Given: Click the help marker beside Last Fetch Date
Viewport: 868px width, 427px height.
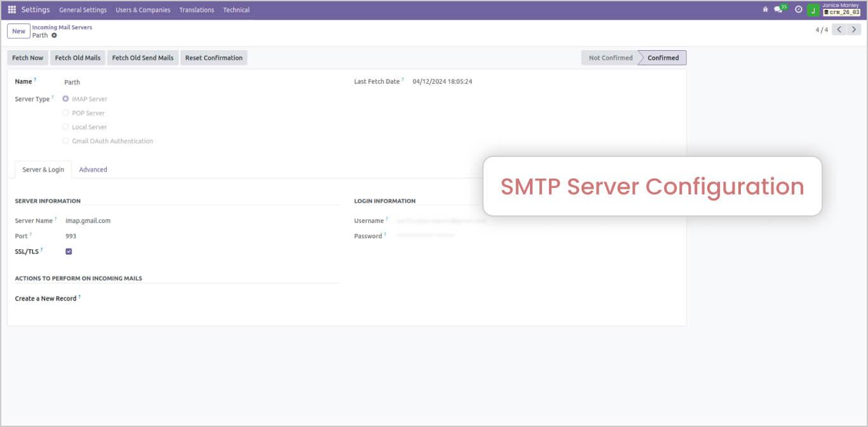Looking at the screenshot, I should click(402, 78).
